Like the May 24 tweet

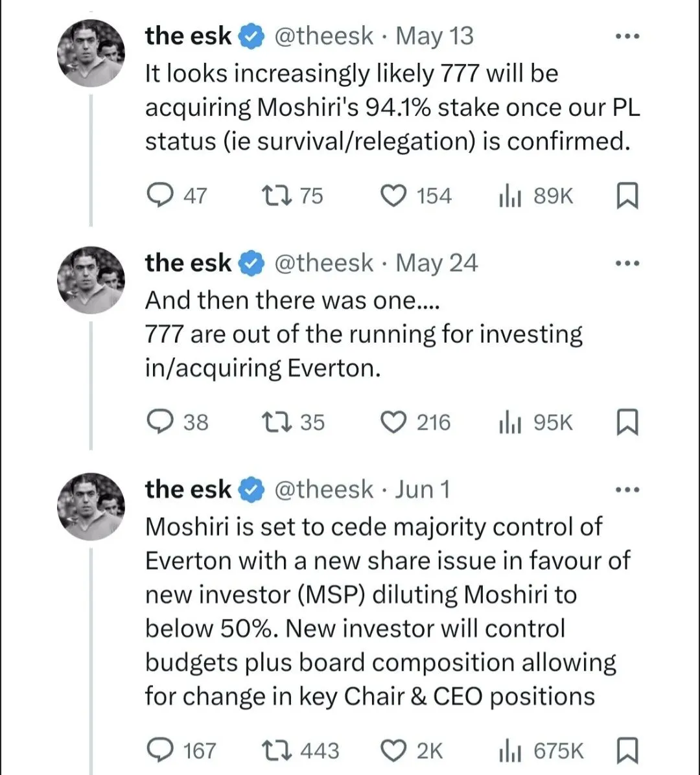pos(393,422)
